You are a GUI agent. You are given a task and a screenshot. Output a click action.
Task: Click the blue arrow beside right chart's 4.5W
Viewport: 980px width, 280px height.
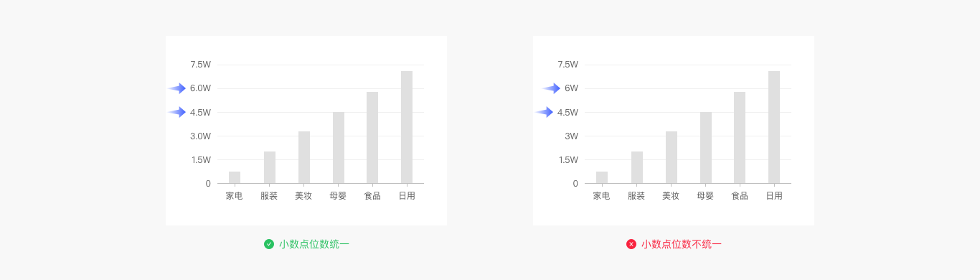click(x=545, y=112)
